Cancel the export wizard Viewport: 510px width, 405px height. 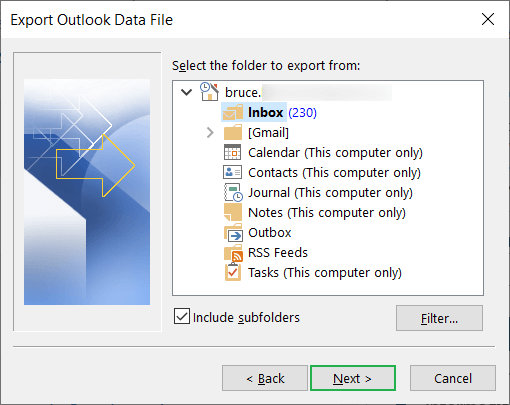pos(453,378)
